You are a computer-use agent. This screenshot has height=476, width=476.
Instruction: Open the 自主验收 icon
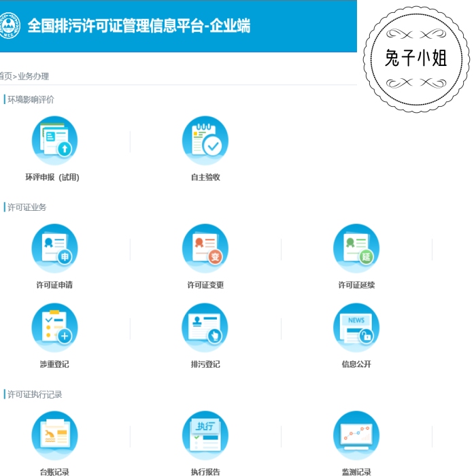pos(205,141)
